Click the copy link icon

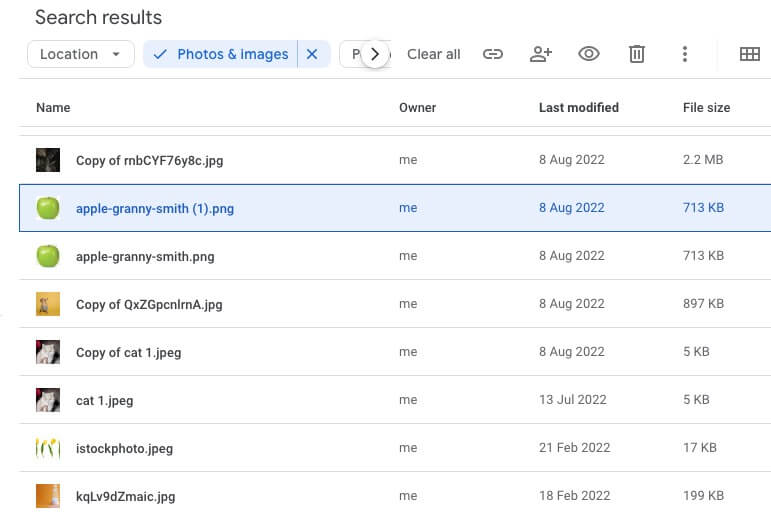coord(493,54)
